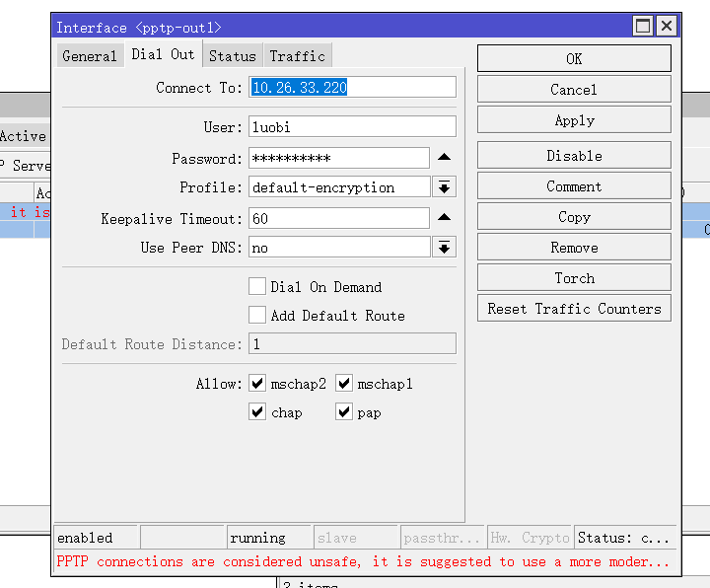Uncheck the pap authentication method
This screenshot has height=588, width=710.
coord(343,411)
